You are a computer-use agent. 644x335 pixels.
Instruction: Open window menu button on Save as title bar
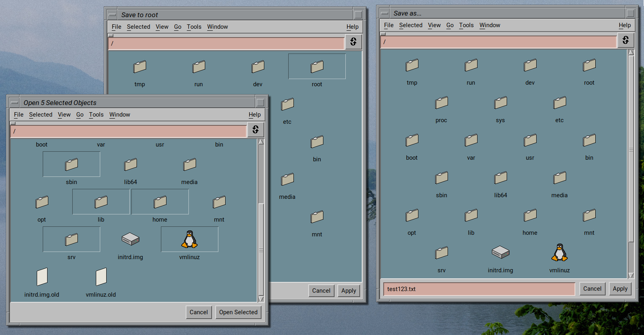pos(384,13)
